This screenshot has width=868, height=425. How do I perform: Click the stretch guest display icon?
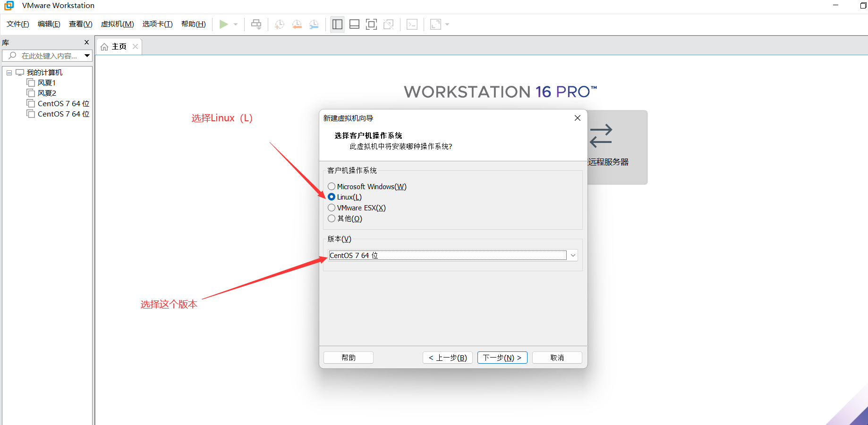pyautogui.click(x=435, y=24)
